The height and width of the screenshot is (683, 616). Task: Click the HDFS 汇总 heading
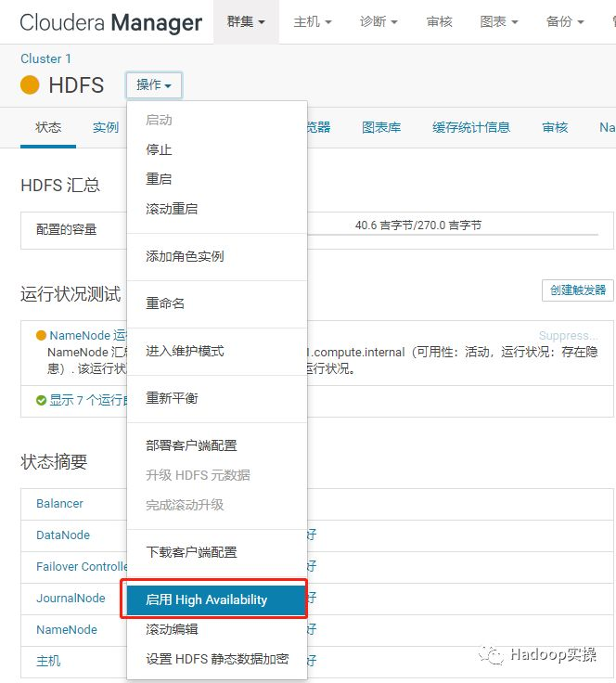(x=60, y=185)
